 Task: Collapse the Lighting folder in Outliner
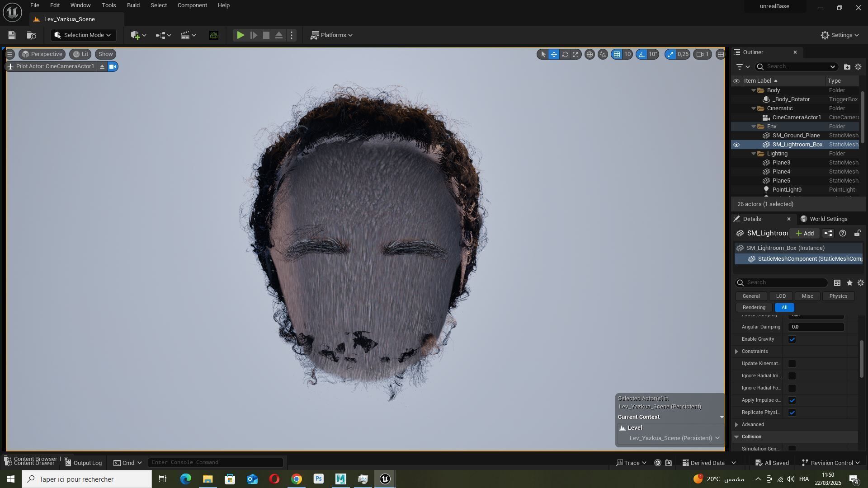coord(754,154)
